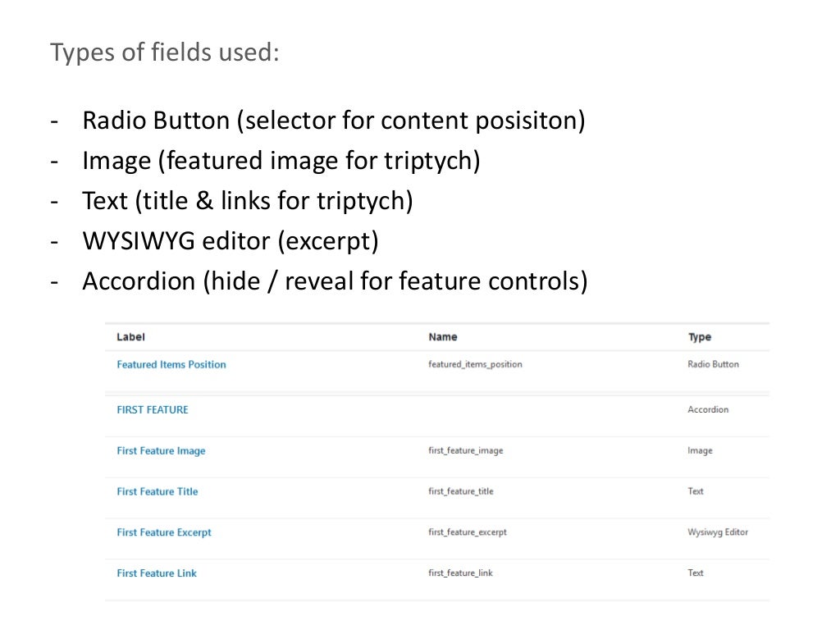This screenshot has height=630, width=840.
Task: Open the First Feature Title field
Action: (157, 491)
